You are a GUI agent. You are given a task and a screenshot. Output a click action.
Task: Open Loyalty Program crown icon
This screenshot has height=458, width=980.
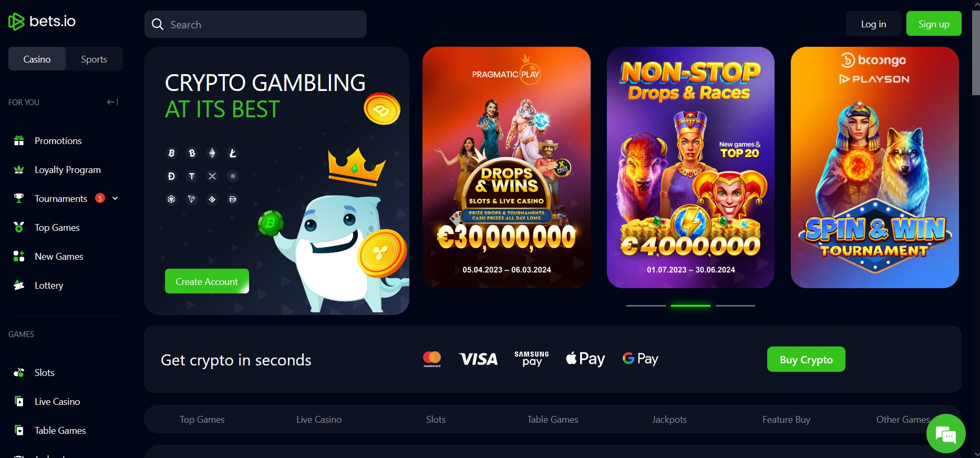pyautogui.click(x=19, y=170)
